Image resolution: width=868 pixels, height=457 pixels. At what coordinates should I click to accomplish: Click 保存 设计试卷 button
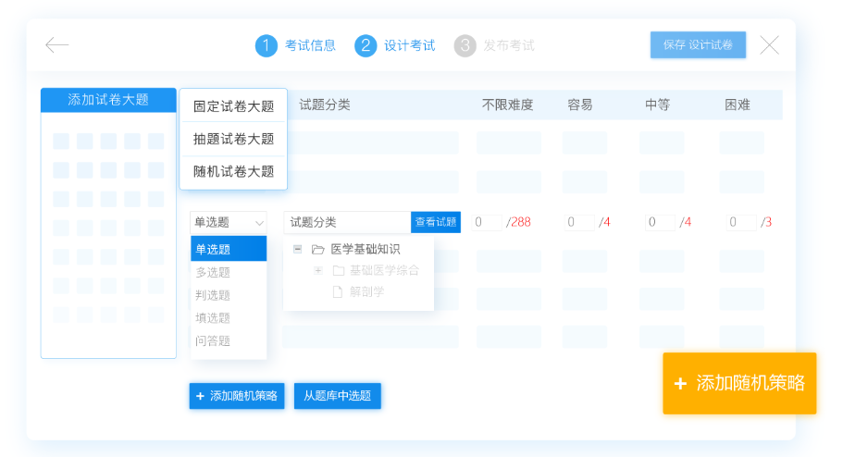pos(698,44)
